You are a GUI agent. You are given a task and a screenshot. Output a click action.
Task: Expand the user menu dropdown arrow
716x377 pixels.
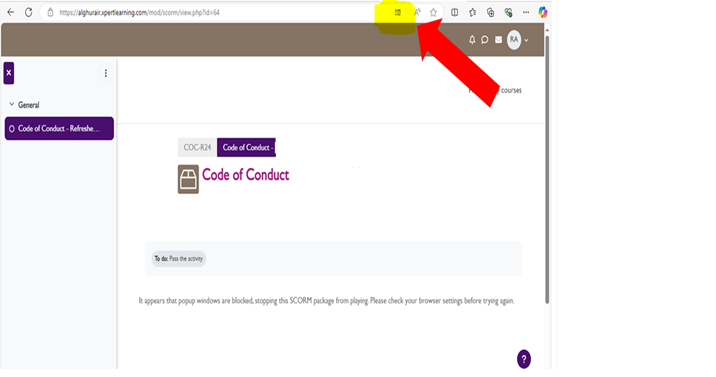tap(526, 40)
